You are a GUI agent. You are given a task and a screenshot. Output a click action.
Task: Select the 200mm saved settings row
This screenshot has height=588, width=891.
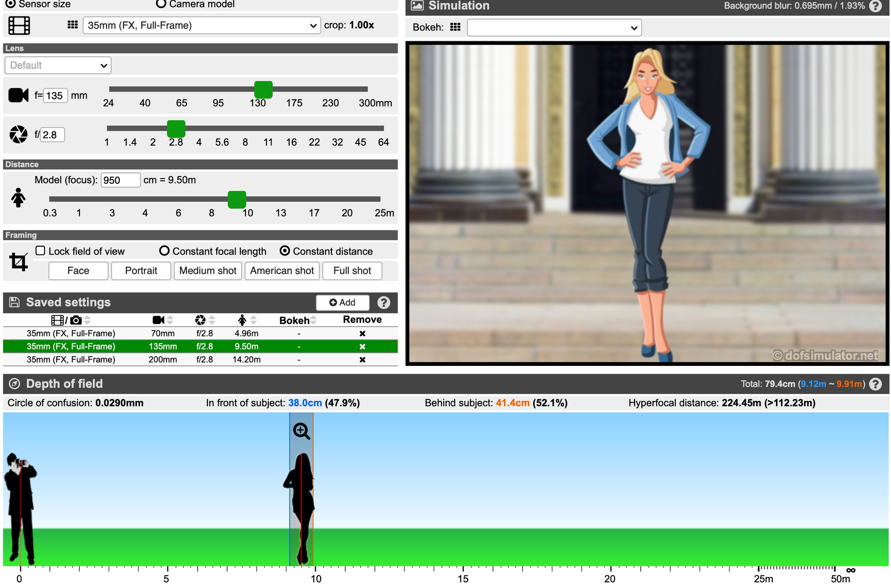[162, 359]
